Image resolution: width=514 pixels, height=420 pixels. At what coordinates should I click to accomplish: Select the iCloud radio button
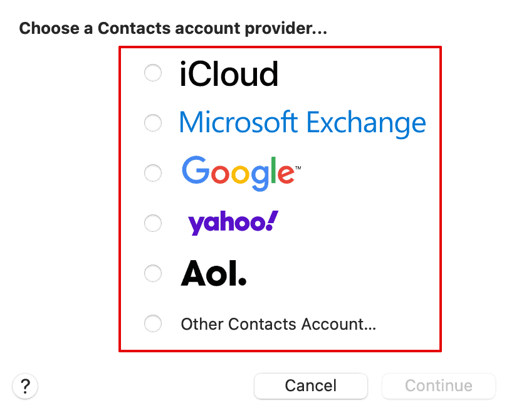(153, 73)
